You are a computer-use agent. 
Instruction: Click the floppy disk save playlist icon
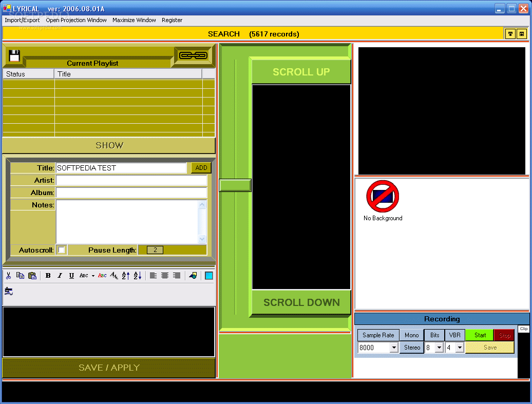[14, 55]
